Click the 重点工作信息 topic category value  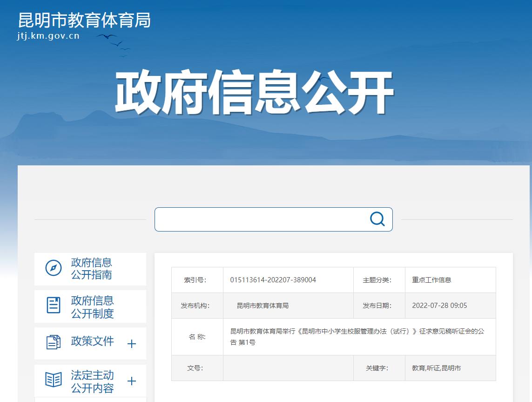click(x=431, y=280)
